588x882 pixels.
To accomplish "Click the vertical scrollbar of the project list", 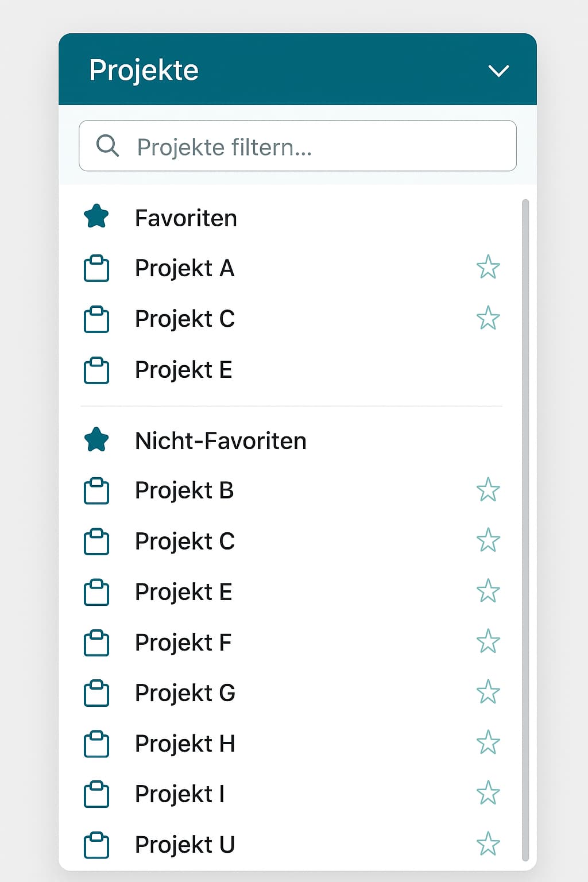I will (525, 528).
